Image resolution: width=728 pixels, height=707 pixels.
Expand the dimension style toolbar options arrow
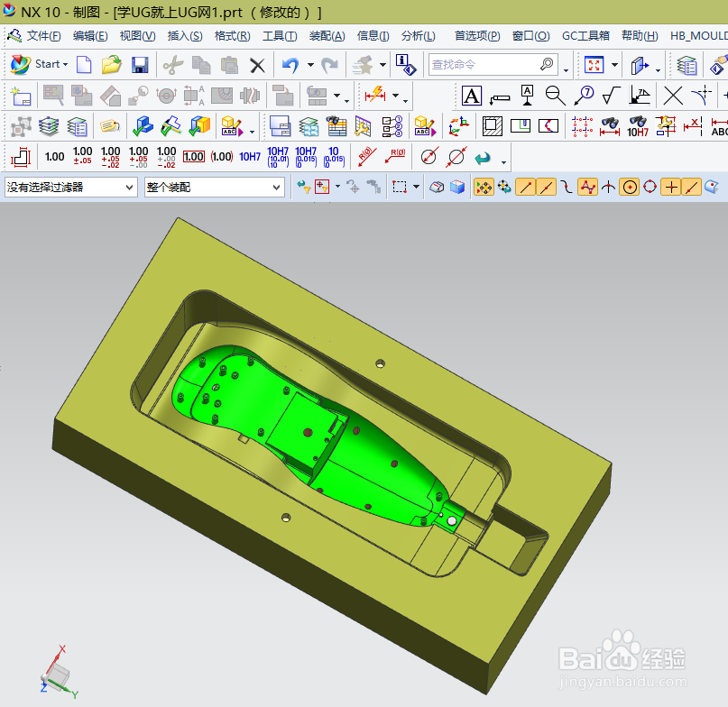(503, 162)
